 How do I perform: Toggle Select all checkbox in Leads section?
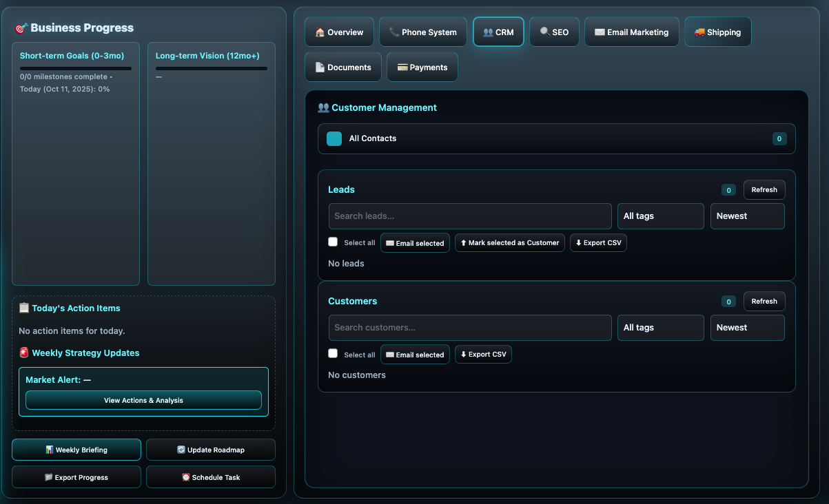pyautogui.click(x=333, y=242)
